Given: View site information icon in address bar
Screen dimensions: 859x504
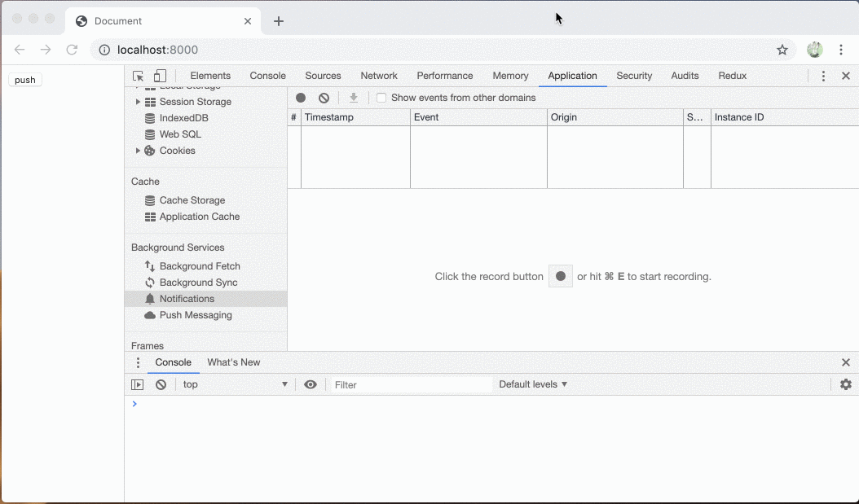Looking at the screenshot, I should 104,50.
